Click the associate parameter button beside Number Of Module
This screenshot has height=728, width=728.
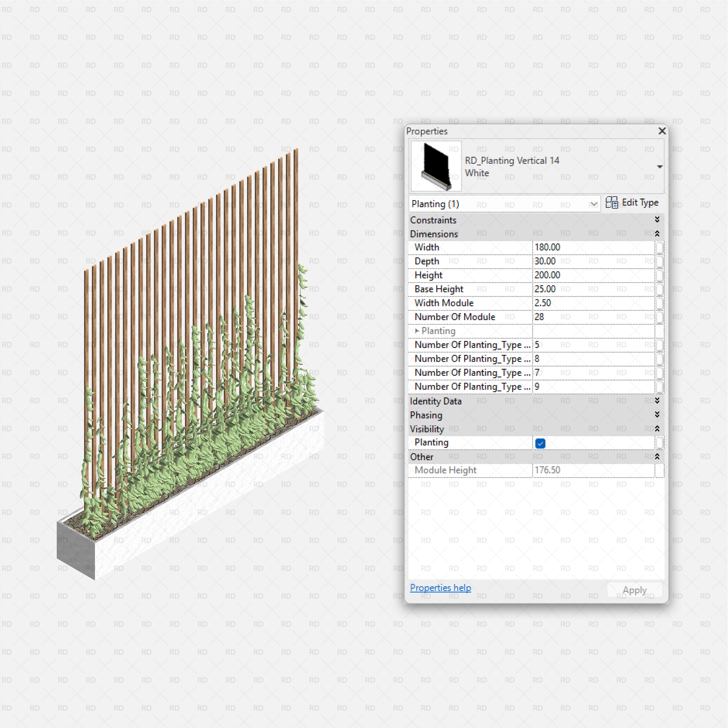pos(660,317)
